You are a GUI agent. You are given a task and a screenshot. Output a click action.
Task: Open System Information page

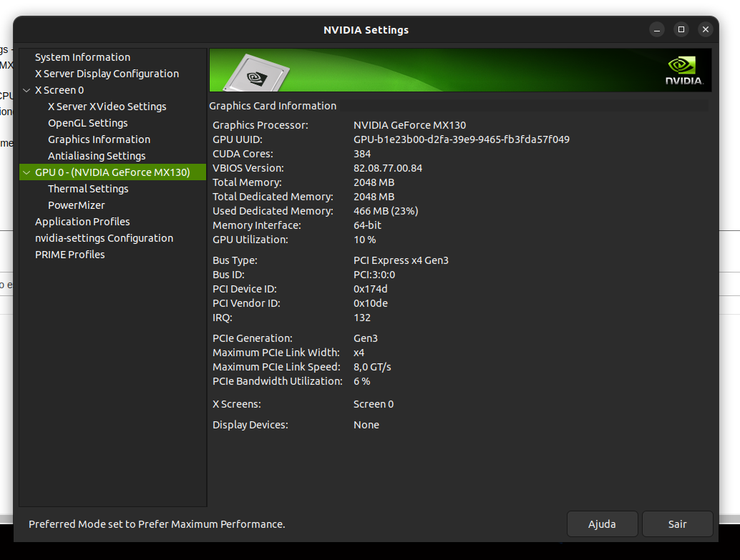82,57
